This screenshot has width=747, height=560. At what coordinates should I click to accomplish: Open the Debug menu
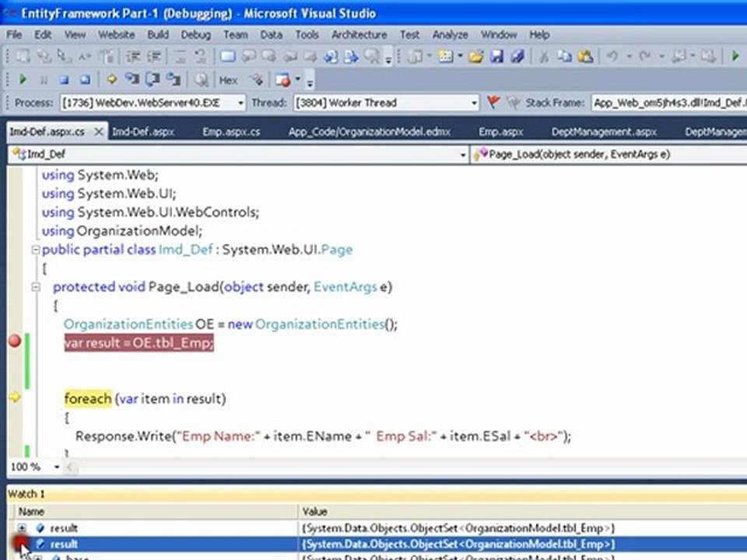[196, 35]
